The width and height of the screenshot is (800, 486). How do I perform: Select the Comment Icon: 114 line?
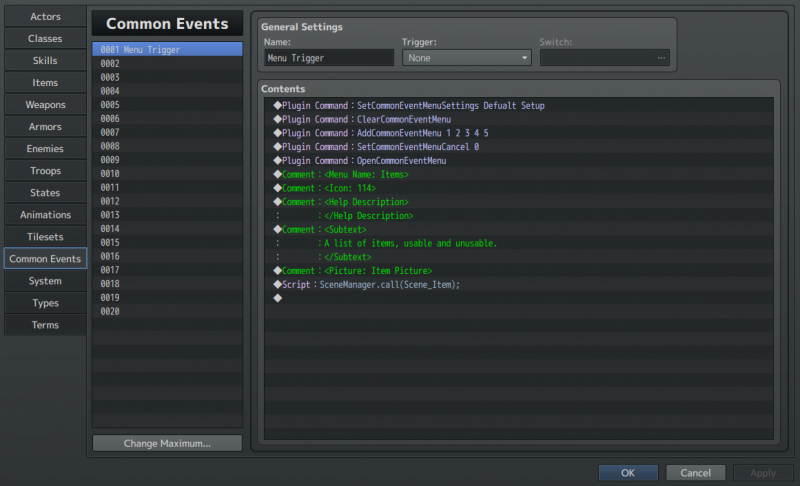518,188
